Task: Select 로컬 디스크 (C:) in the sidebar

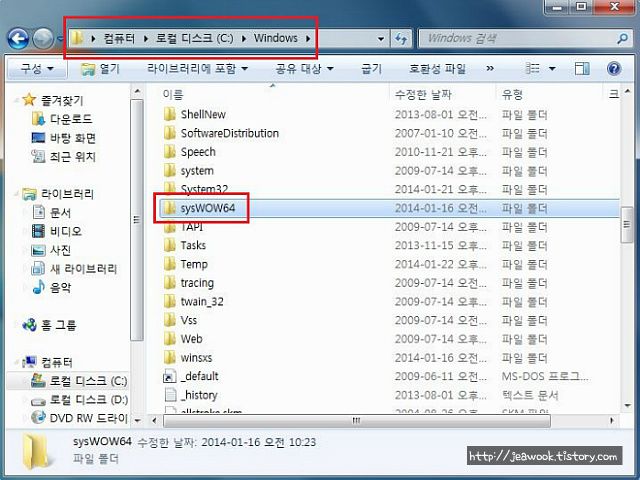Action: point(88,381)
